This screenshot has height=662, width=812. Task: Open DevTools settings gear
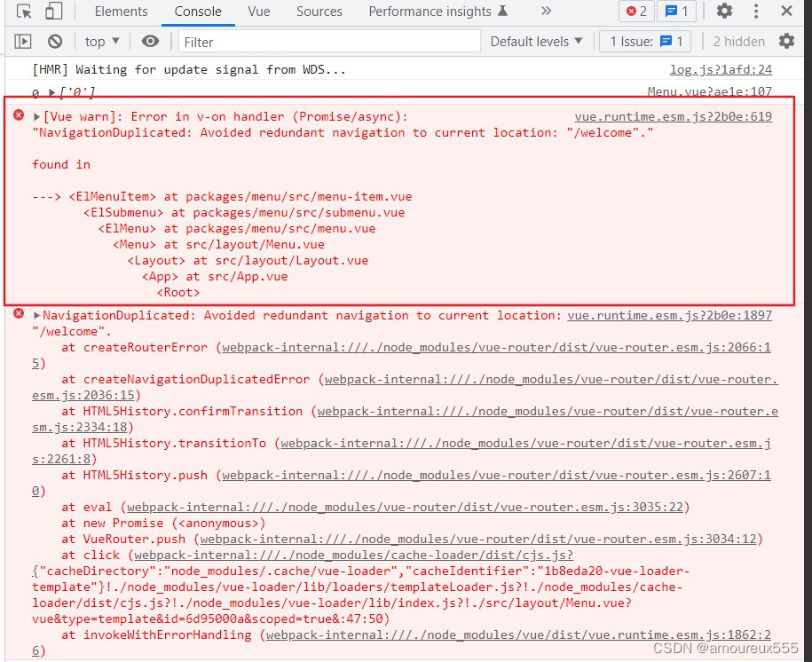coord(724,11)
